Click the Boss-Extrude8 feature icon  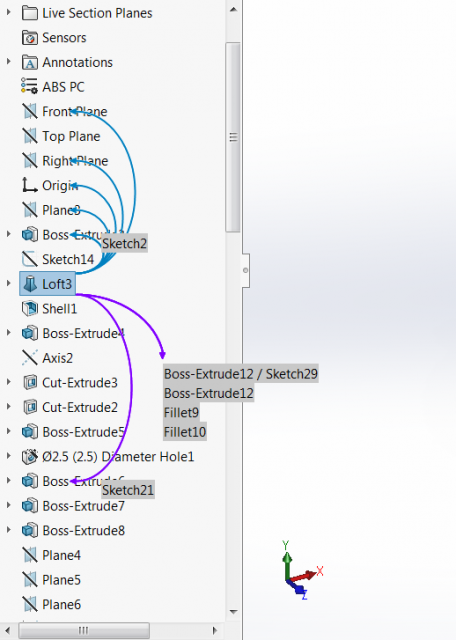[30, 530]
